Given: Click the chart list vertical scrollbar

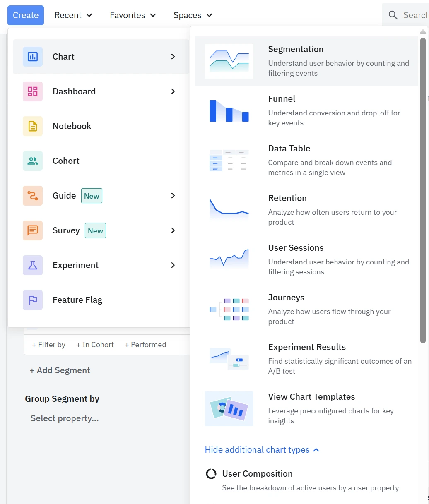Looking at the screenshot, I should (423, 190).
